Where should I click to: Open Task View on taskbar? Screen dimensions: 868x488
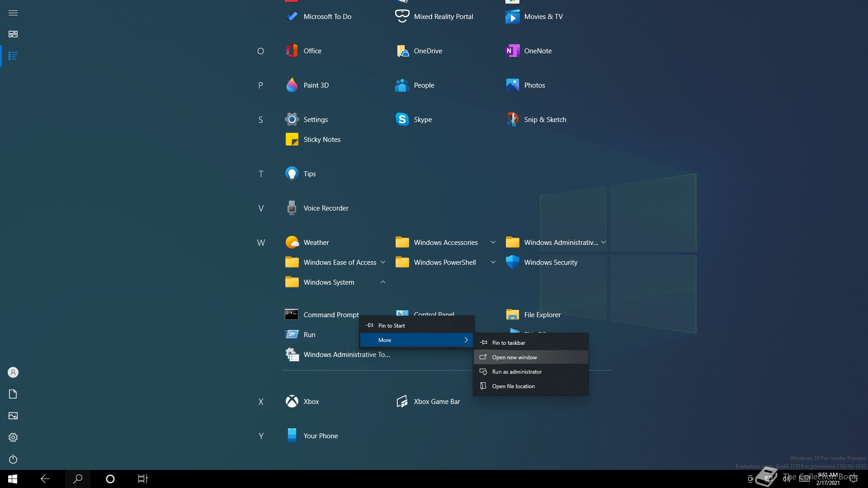click(143, 479)
